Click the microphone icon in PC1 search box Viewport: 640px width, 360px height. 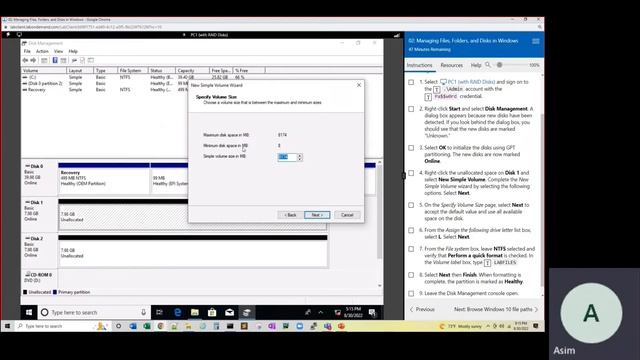(143, 312)
